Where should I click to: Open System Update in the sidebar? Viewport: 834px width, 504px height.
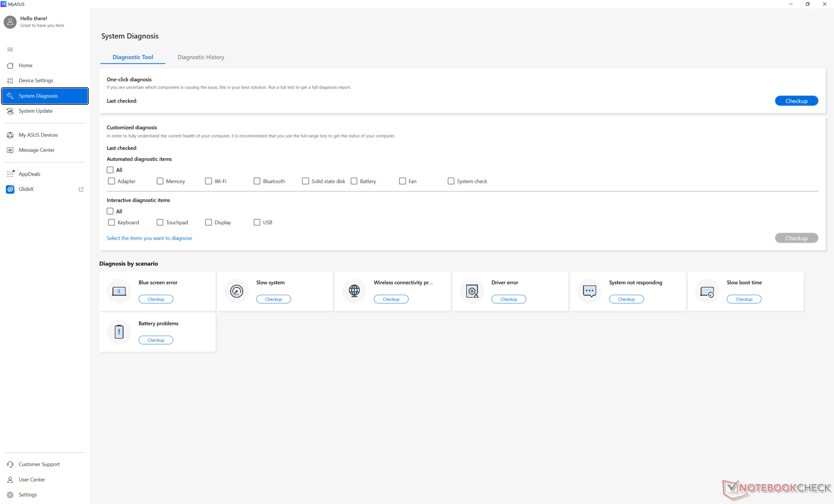coord(36,111)
